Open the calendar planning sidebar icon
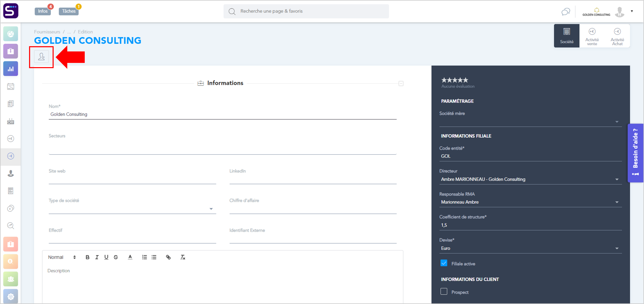The width and height of the screenshot is (644, 304). pos(11,86)
